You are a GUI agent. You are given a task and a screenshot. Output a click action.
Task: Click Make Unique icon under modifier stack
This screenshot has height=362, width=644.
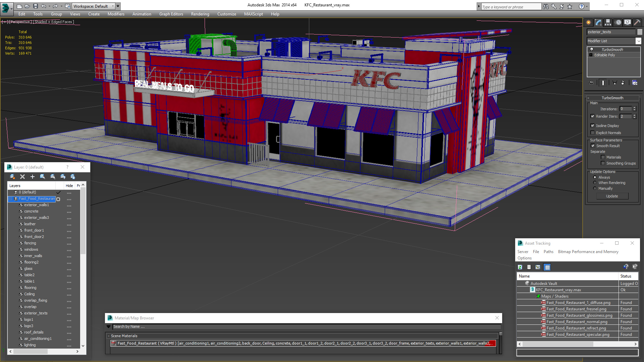coord(614,82)
